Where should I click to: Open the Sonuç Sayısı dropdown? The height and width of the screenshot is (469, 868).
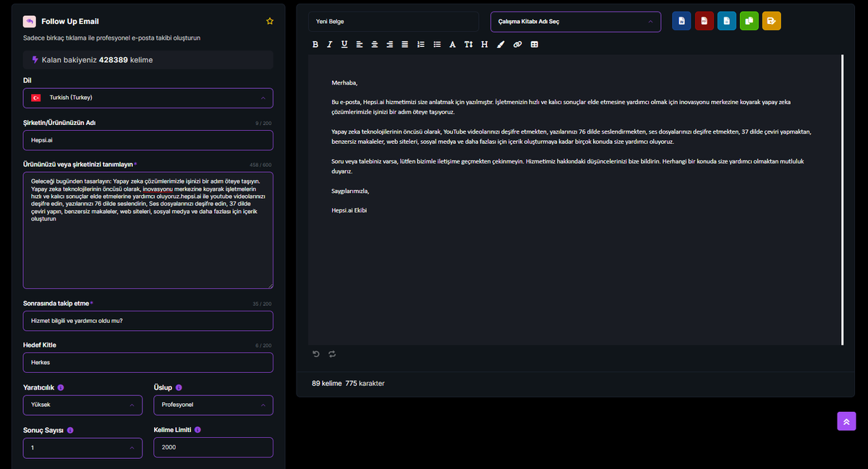(x=82, y=447)
